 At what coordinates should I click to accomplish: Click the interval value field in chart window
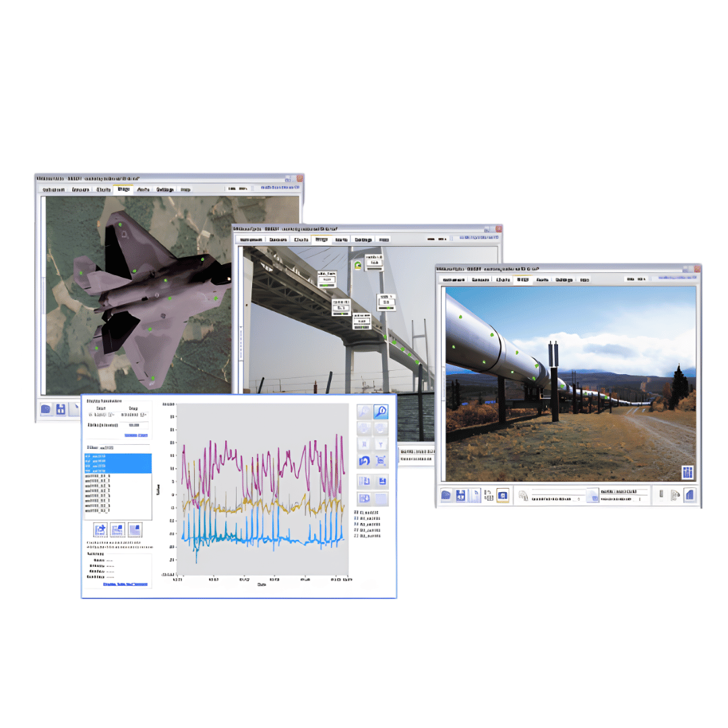(134, 425)
